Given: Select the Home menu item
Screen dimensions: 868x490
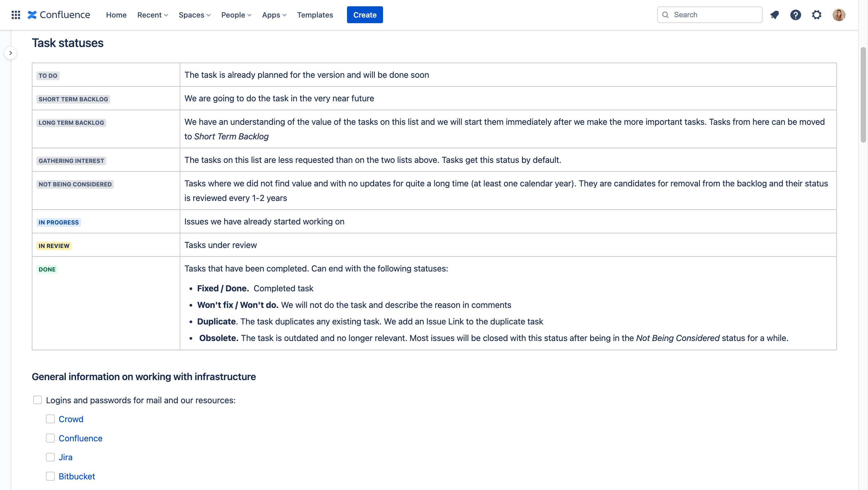Looking at the screenshot, I should pyautogui.click(x=116, y=15).
